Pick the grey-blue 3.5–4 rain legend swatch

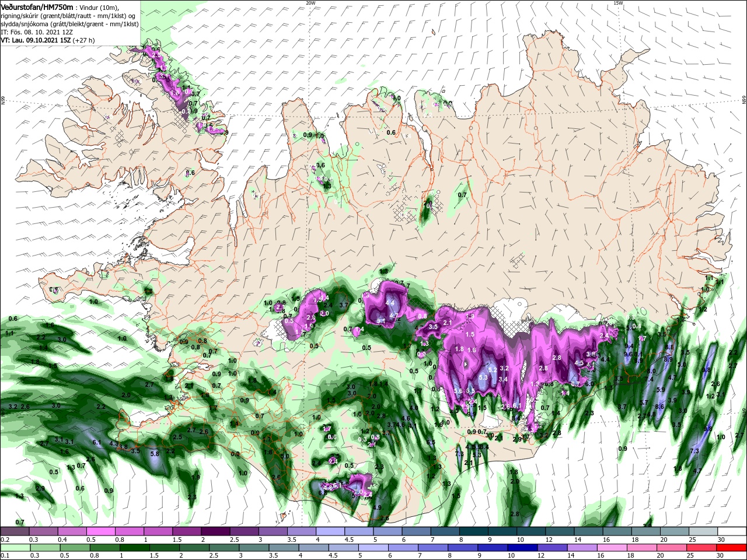point(283,548)
